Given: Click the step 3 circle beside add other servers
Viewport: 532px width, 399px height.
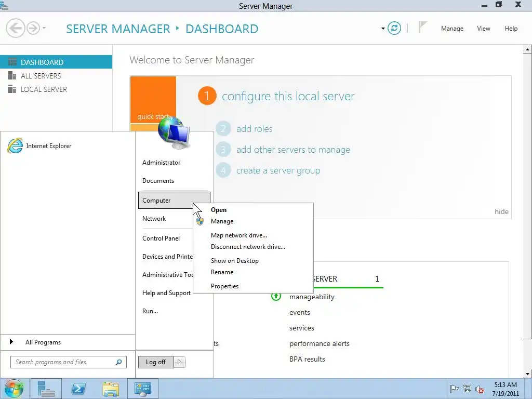Looking at the screenshot, I should [223, 150].
